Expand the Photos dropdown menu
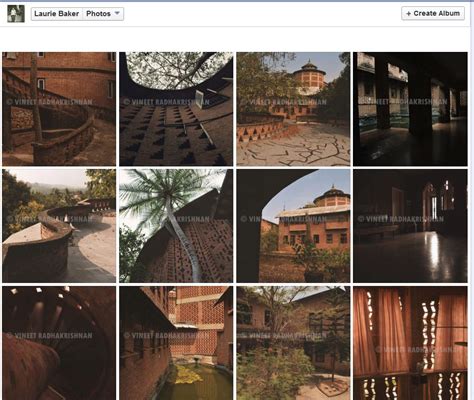Screen dimensions: 474x400 103,14
